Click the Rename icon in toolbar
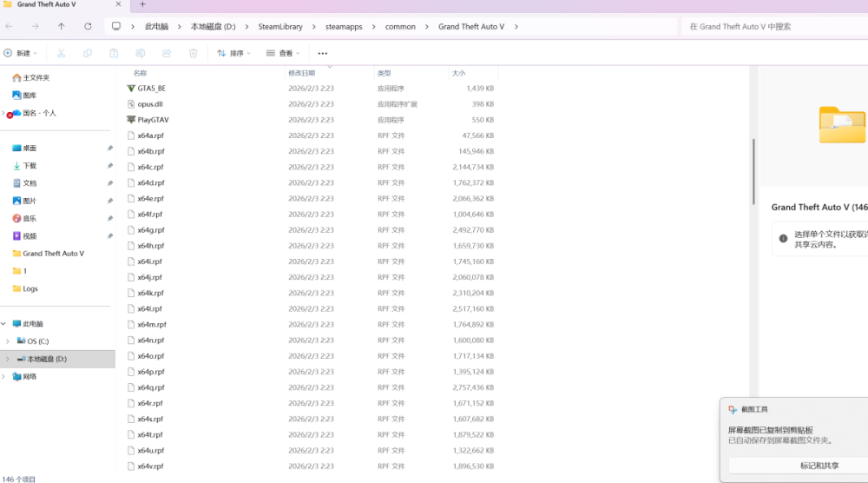The width and height of the screenshot is (868, 483). click(141, 53)
